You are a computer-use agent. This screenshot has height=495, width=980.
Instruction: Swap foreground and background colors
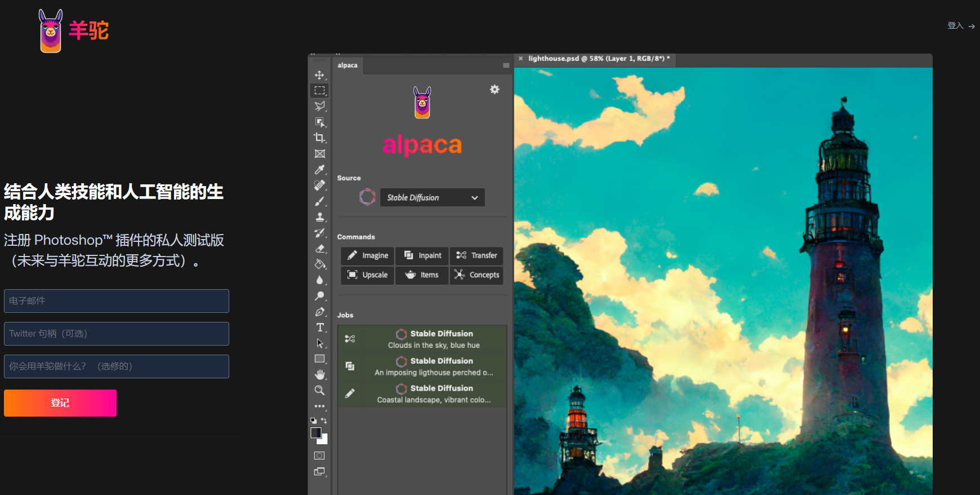click(x=324, y=420)
